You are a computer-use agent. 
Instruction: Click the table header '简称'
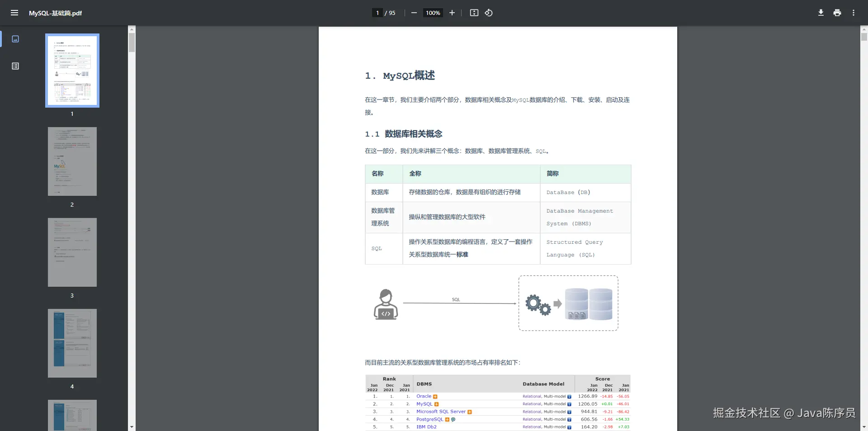[552, 174]
